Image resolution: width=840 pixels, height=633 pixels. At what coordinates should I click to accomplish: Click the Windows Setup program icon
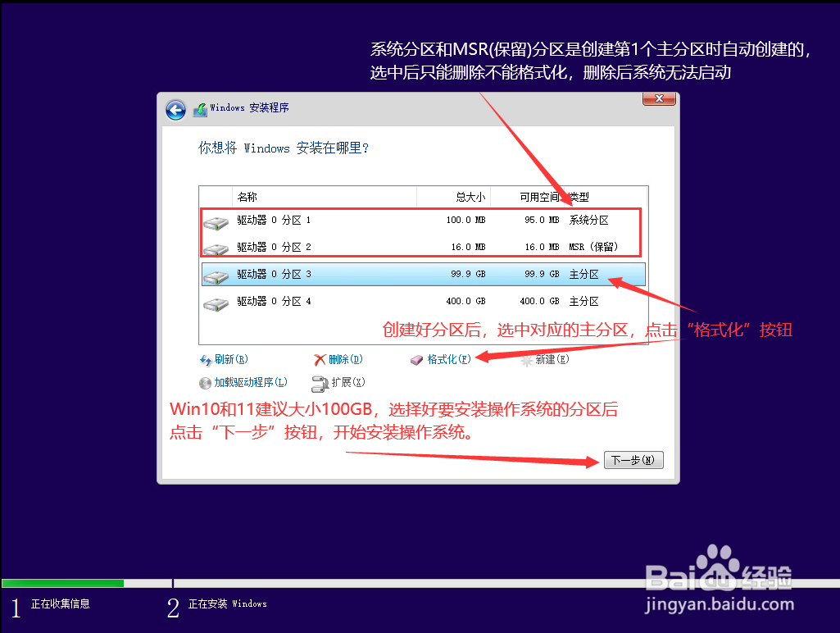click(200, 110)
